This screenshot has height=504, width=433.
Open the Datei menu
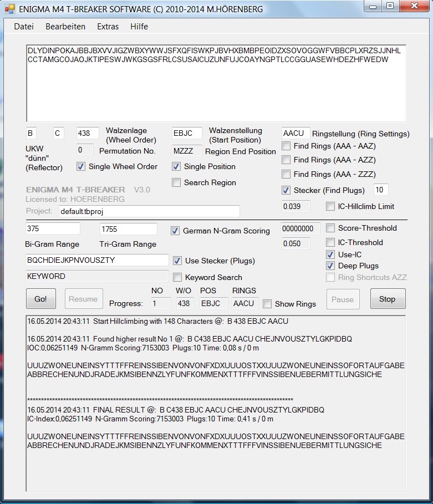tap(24, 27)
